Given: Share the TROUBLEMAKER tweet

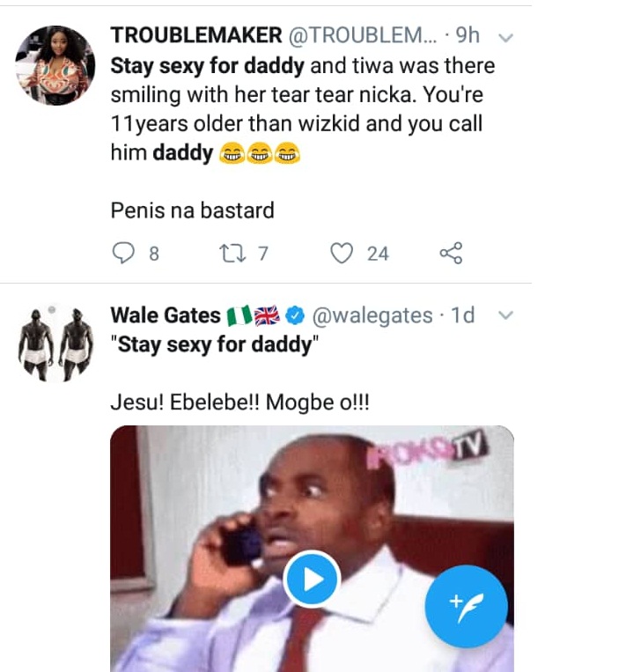Looking at the screenshot, I should [x=451, y=254].
